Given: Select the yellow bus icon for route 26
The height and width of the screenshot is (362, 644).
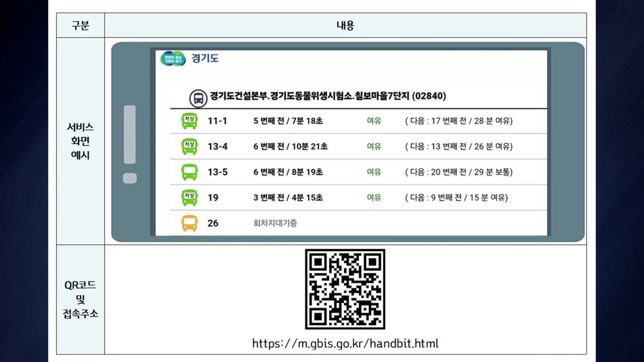Looking at the screenshot, I should [190, 223].
